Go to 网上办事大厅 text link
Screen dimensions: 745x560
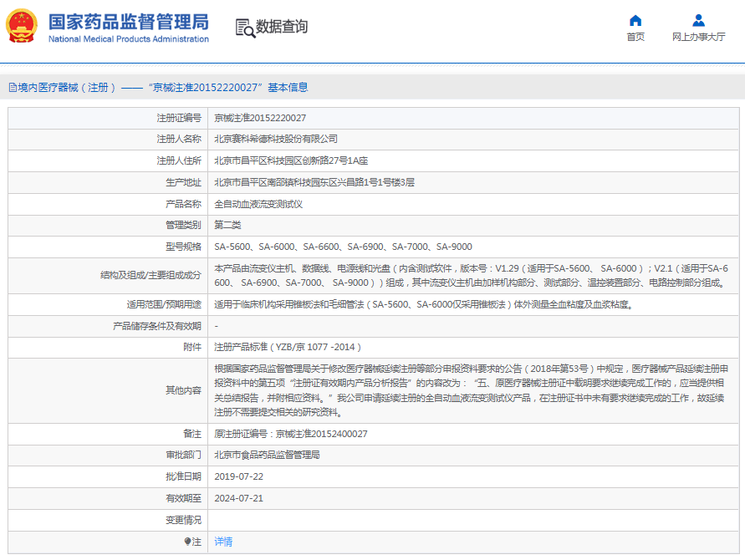(698, 37)
